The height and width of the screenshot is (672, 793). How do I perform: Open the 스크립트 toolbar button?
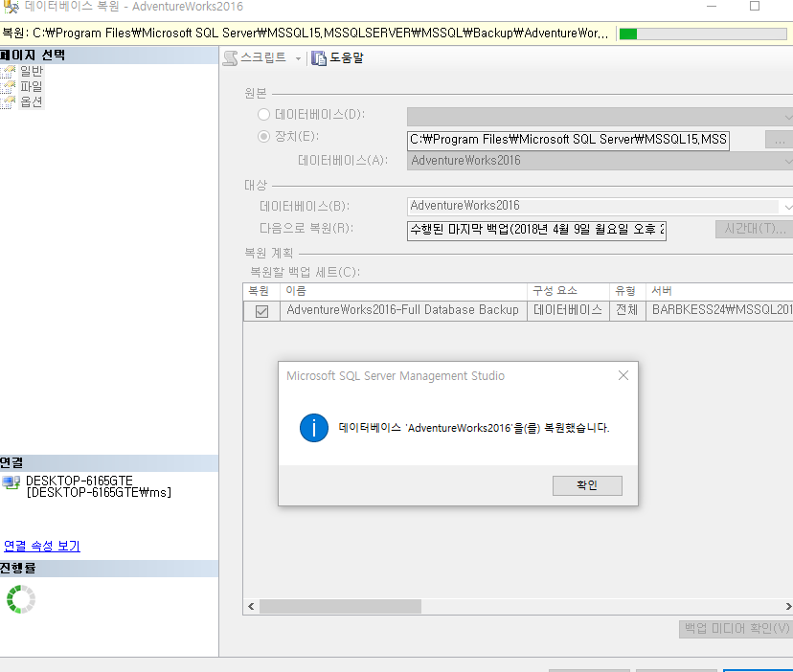click(x=256, y=58)
